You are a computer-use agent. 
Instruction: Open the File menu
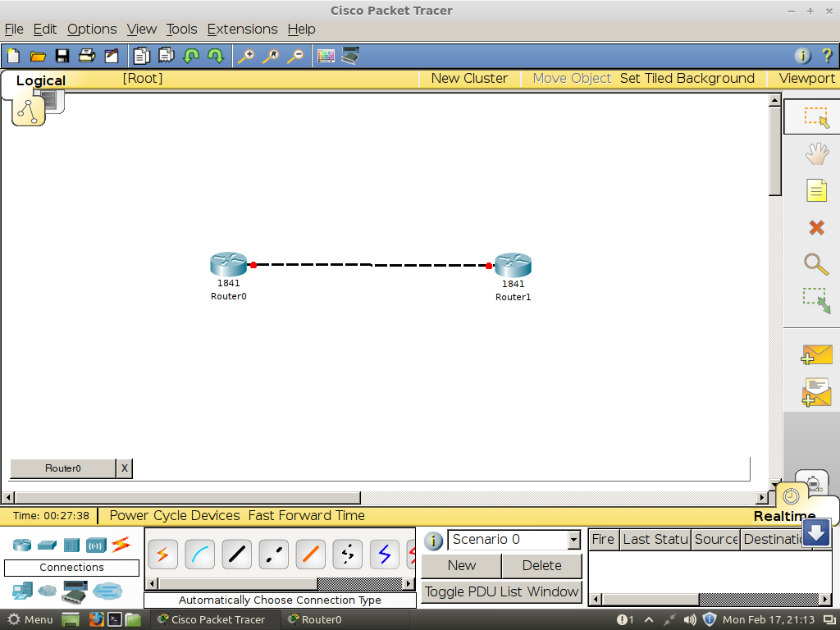14,30
